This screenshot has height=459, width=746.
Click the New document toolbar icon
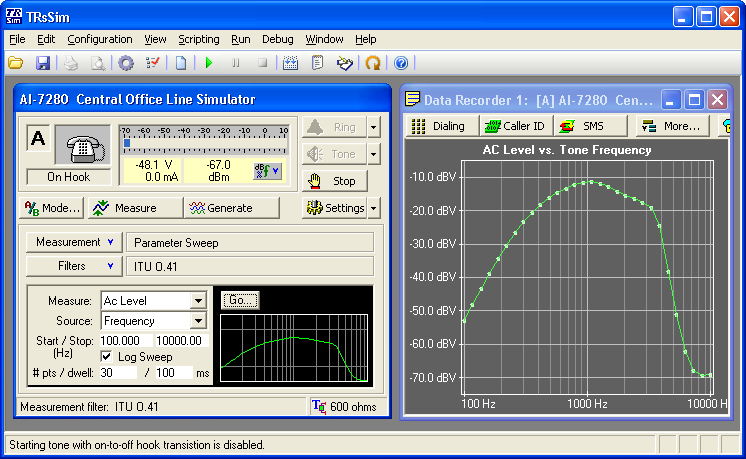(181, 63)
